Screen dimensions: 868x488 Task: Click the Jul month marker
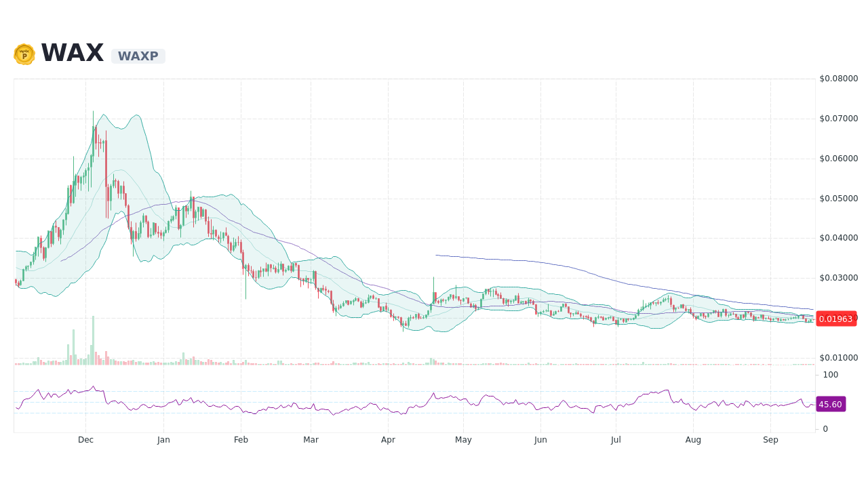tap(615, 440)
